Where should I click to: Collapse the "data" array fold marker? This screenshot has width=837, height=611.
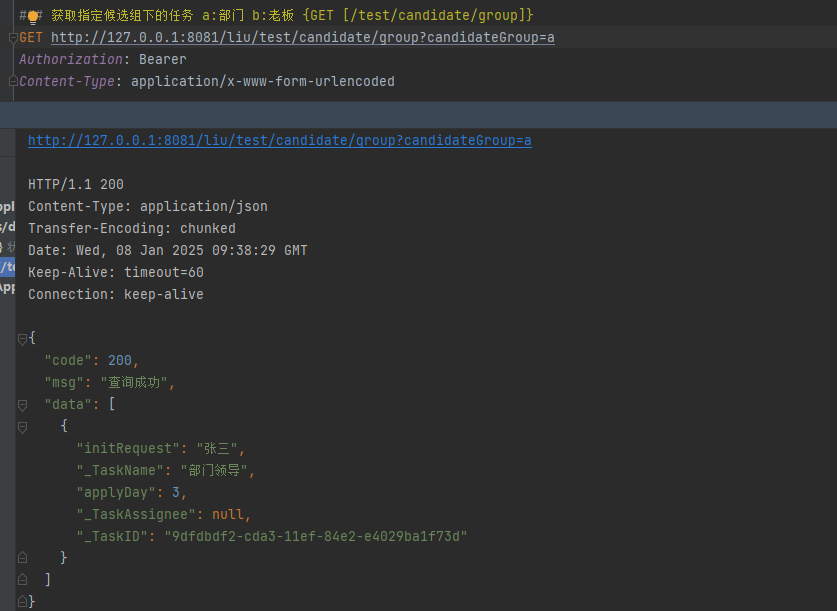[x=22, y=405]
